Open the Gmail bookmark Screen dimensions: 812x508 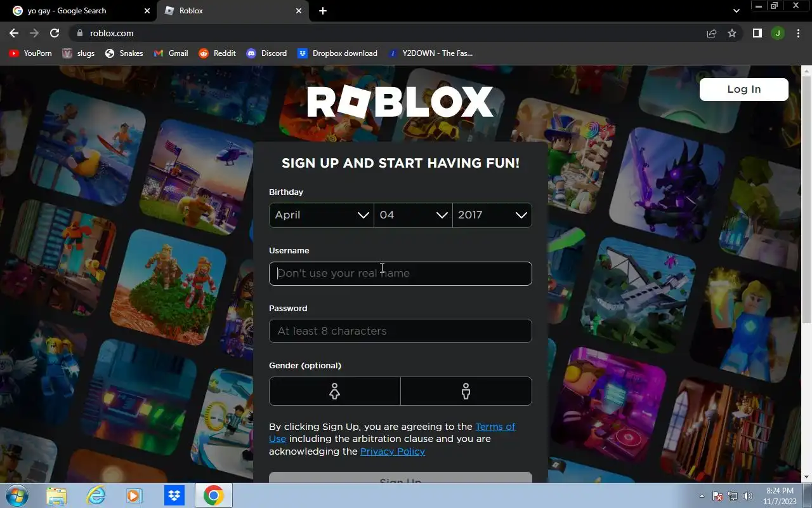[x=171, y=53]
